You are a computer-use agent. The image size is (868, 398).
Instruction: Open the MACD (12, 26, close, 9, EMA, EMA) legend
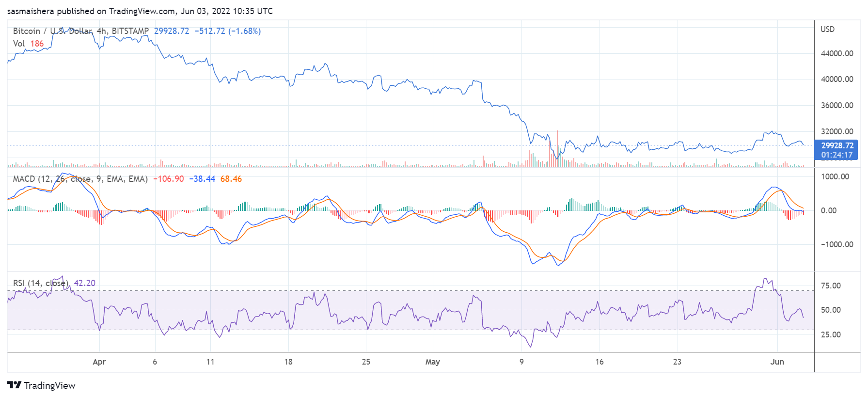[80, 179]
